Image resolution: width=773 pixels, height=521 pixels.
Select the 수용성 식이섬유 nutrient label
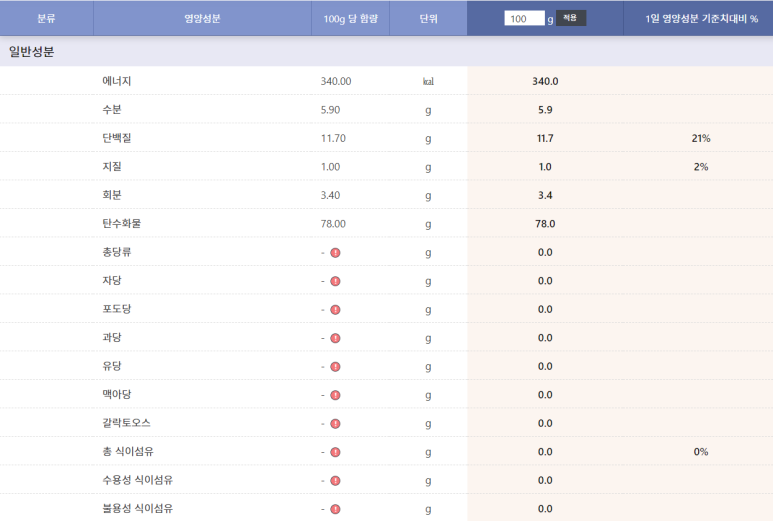[x=138, y=480]
